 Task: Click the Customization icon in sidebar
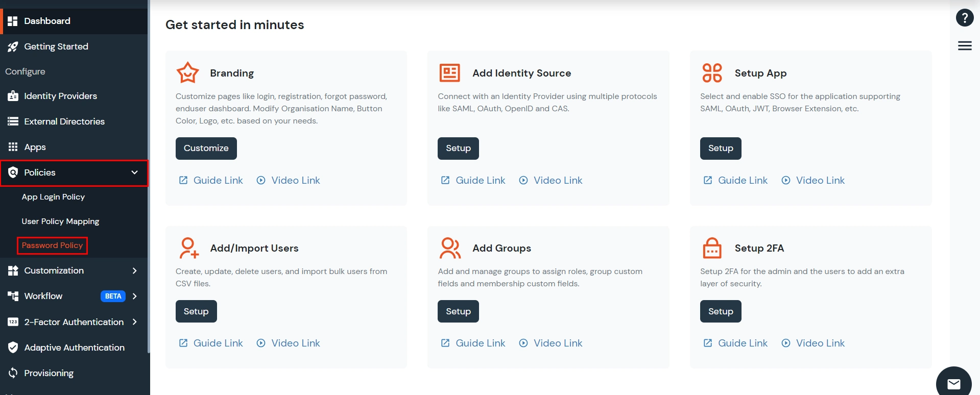(x=13, y=270)
